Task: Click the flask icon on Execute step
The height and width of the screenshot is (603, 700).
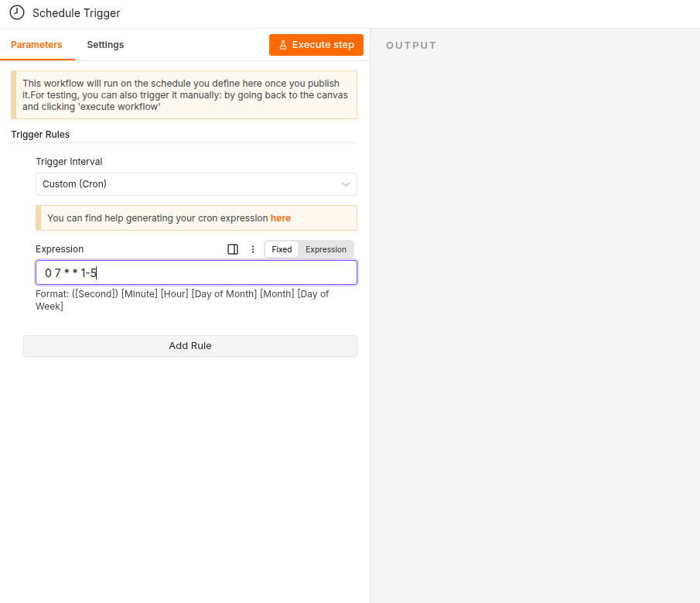Action: pyautogui.click(x=282, y=45)
